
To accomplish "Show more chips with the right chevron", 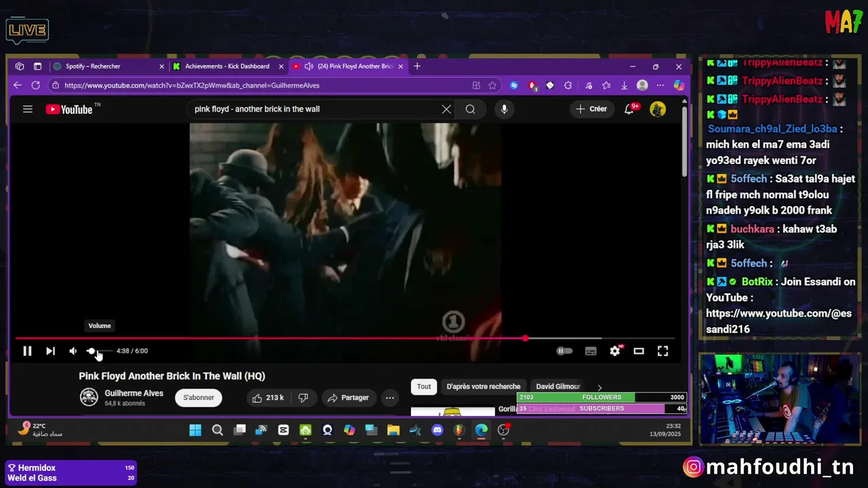I will tap(599, 387).
